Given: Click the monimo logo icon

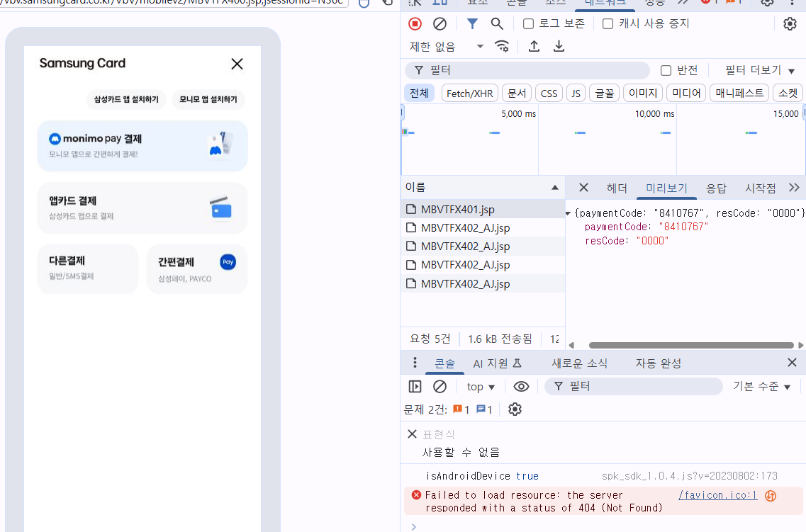Looking at the screenshot, I should [x=55, y=139].
